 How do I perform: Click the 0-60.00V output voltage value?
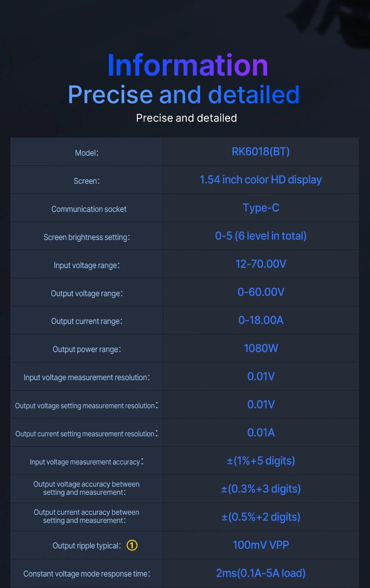click(261, 292)
